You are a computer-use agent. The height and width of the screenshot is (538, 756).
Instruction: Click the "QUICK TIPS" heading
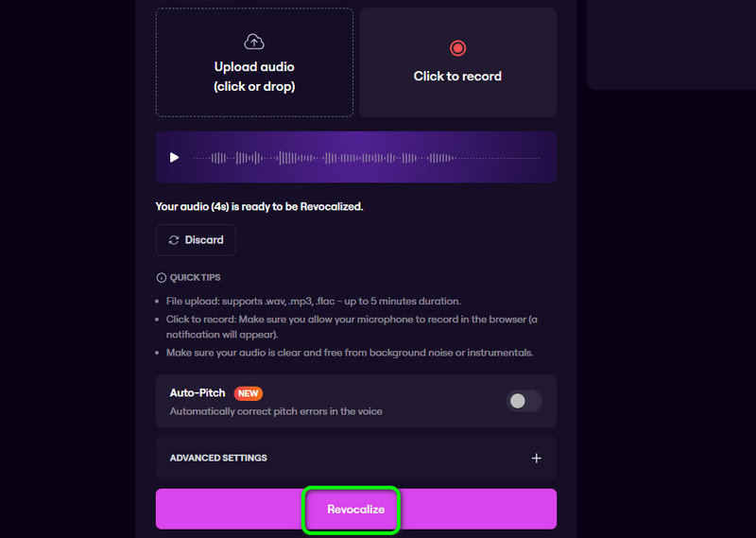click(196, 278)
